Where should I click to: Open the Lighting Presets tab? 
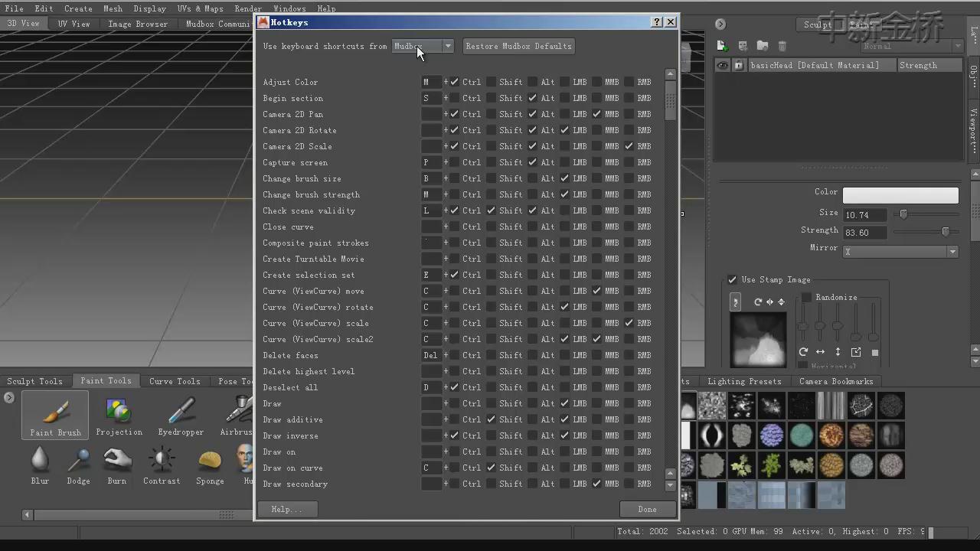pyautogui.click(x=744, y=381)
